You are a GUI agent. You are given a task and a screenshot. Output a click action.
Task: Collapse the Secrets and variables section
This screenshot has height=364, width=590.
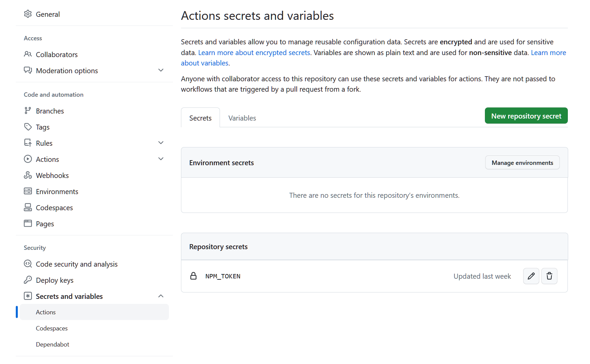point(161,296)
